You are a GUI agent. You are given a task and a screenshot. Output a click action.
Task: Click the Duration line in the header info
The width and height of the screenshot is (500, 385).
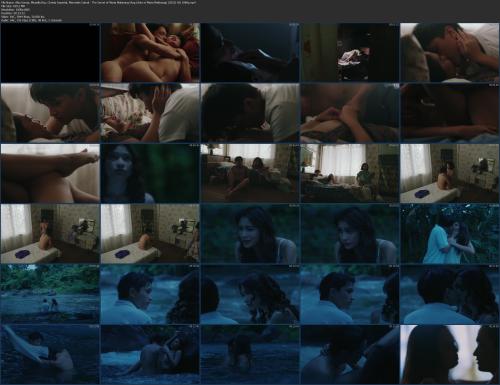[x=12, y=14]
